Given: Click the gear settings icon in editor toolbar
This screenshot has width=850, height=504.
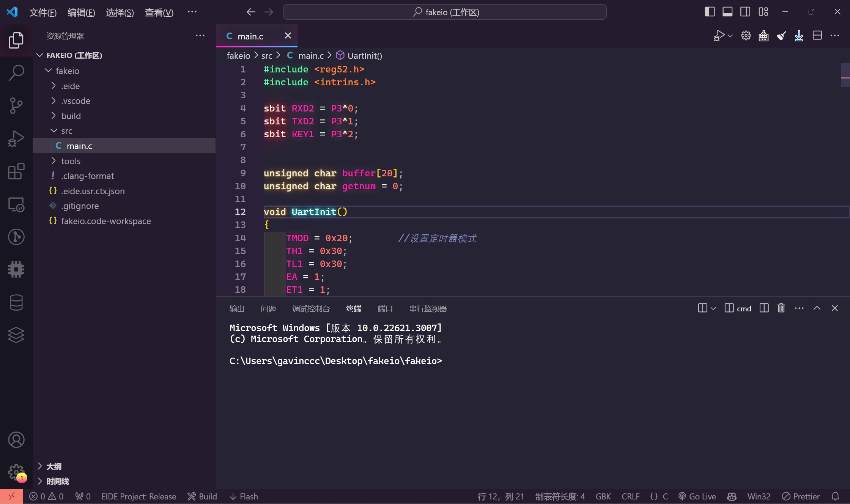Looking at the screenshot, I should [746, 36].
